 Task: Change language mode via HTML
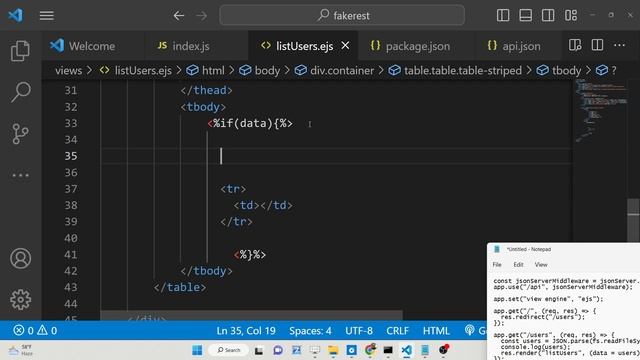click(436, 331)
